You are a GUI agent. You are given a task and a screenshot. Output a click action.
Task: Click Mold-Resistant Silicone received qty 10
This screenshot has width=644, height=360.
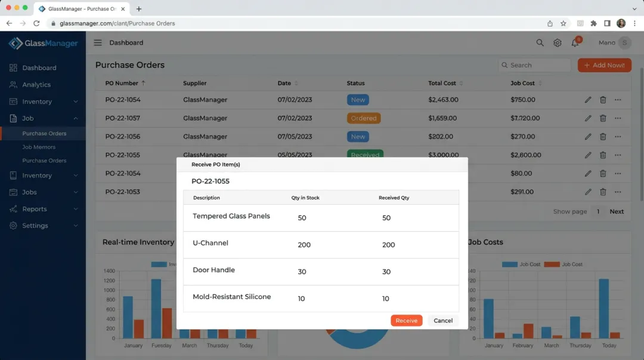385,299
